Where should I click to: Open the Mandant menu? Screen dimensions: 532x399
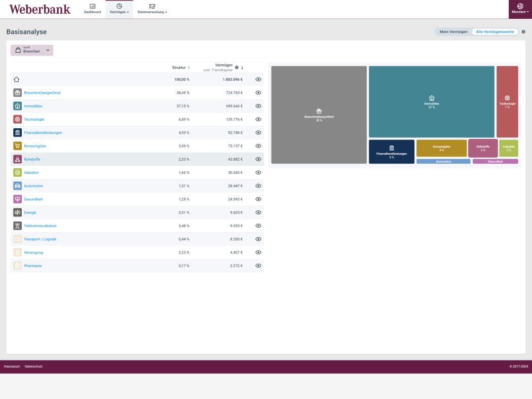(520, 9)
